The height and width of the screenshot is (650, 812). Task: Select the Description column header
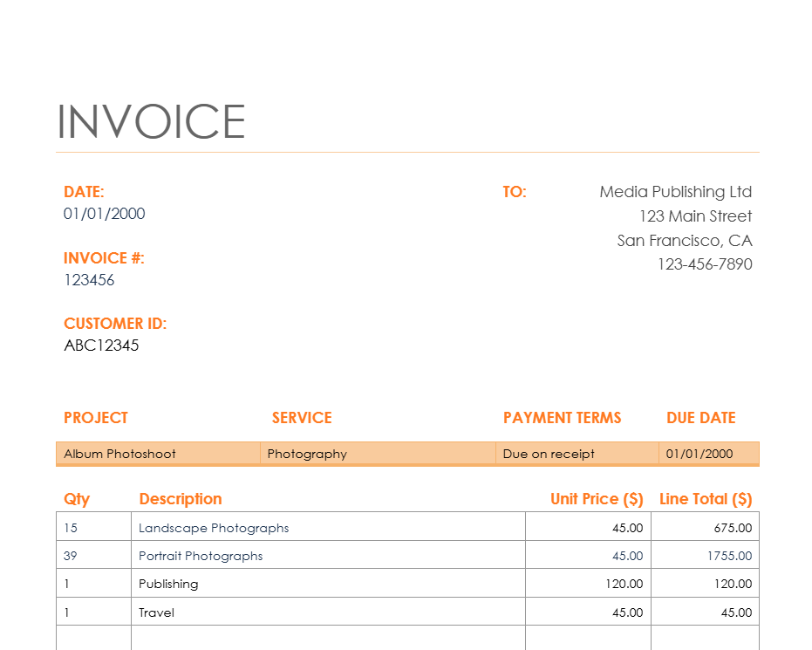click(x=181, y=499)
